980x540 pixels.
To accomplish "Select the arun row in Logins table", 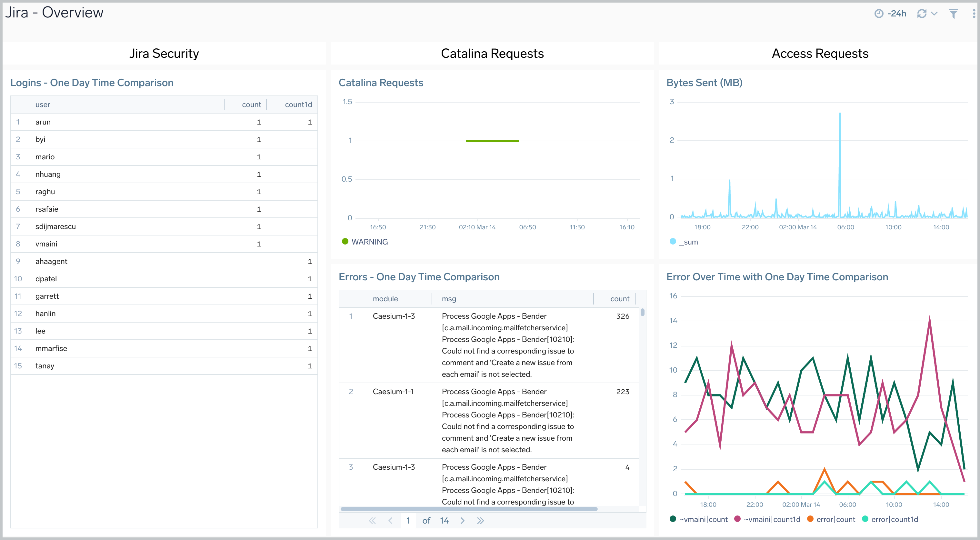I will pyautogui.click(x=164, y=122).
